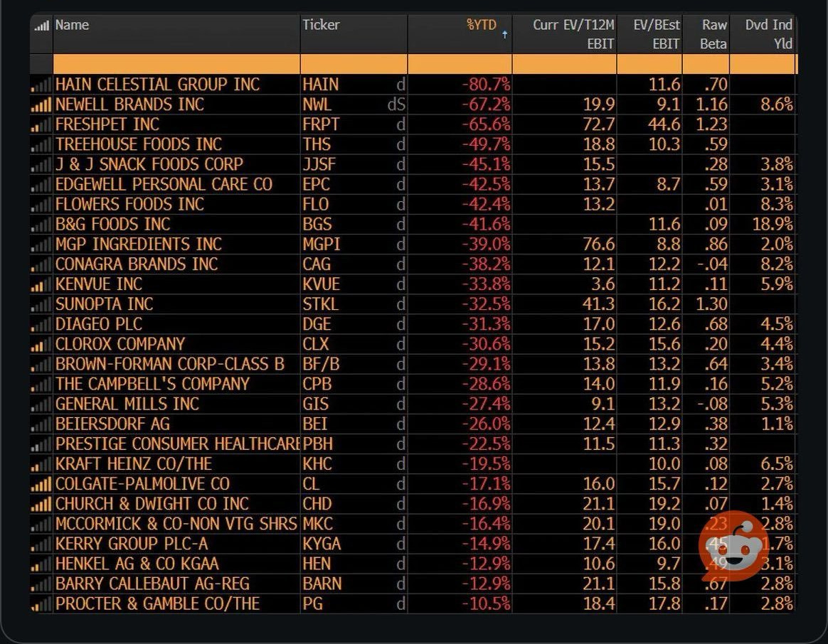Select CONAGRA BRANDS INC name
Screen dimensions: 828x644
point(137,264)
